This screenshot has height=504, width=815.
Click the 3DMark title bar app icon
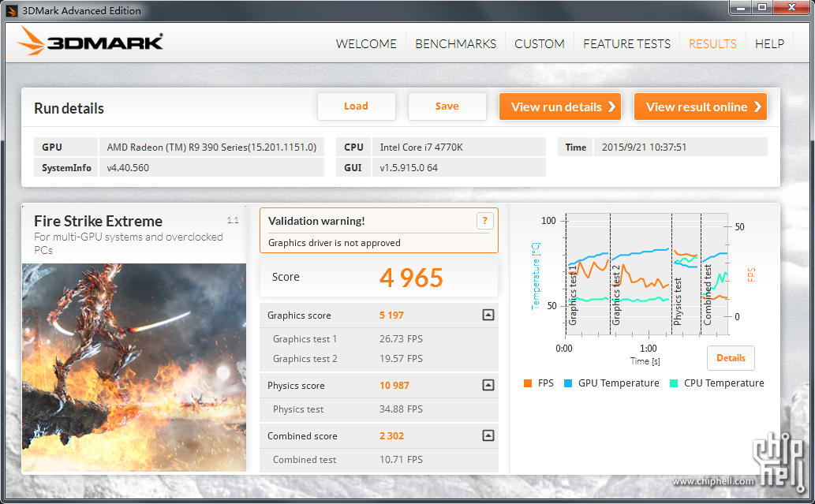pos(11,10)
